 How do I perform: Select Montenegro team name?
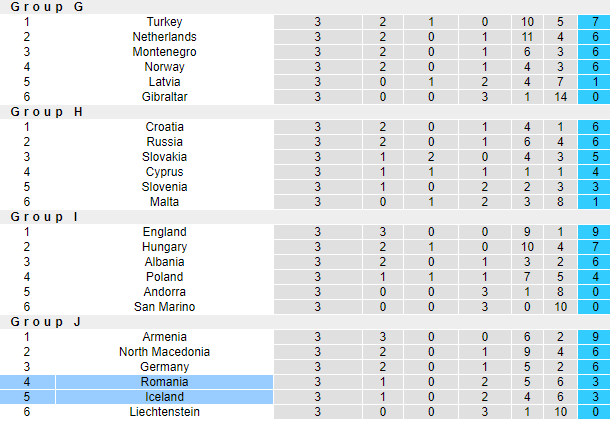(x=164, y=51)
